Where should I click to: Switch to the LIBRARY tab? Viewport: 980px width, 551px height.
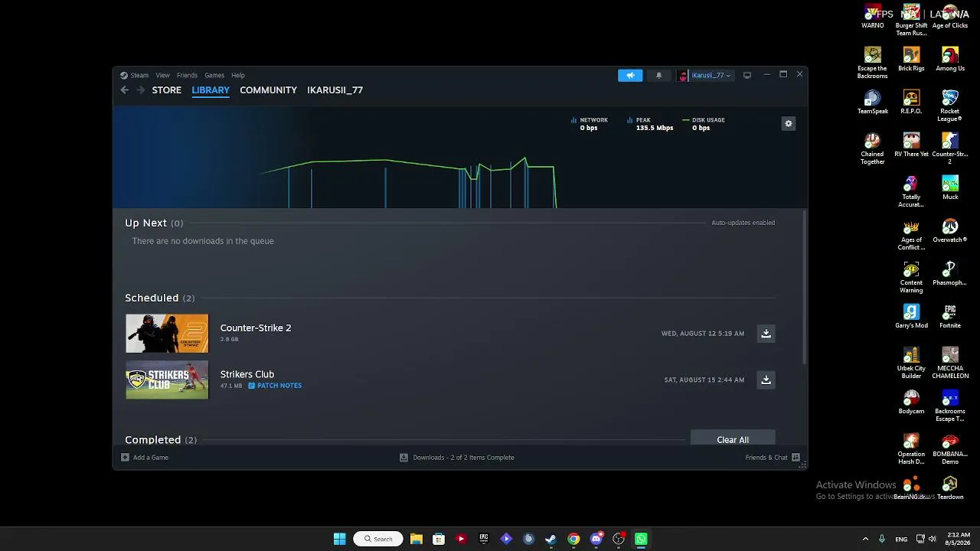pyautogui.click(x=211, y=90)
